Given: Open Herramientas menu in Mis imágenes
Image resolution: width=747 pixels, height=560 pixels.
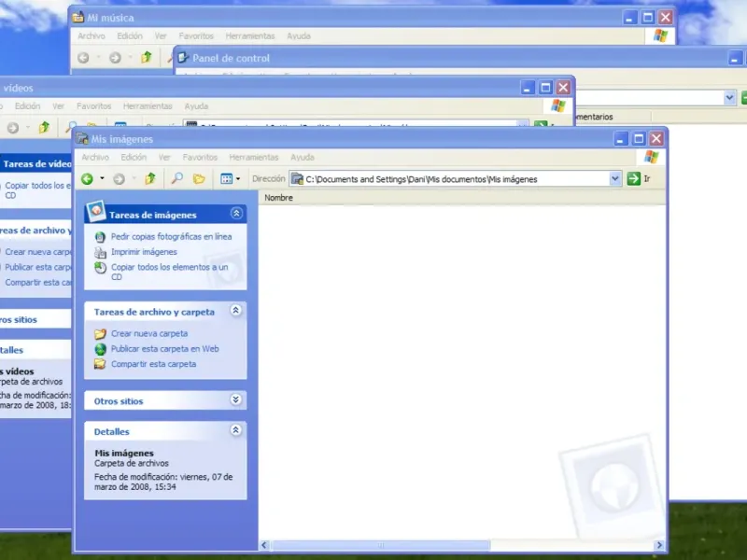Looking at the screenshot, I should (253, 157).
